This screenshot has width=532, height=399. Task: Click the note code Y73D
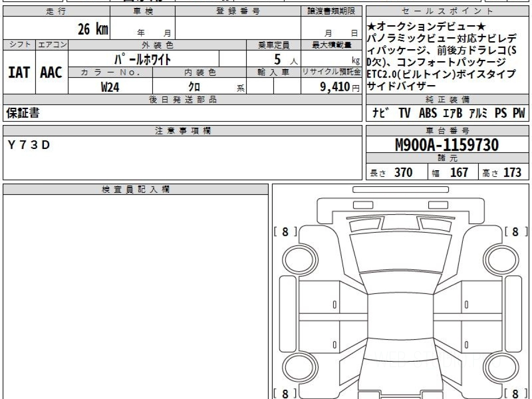click(29, 145)
